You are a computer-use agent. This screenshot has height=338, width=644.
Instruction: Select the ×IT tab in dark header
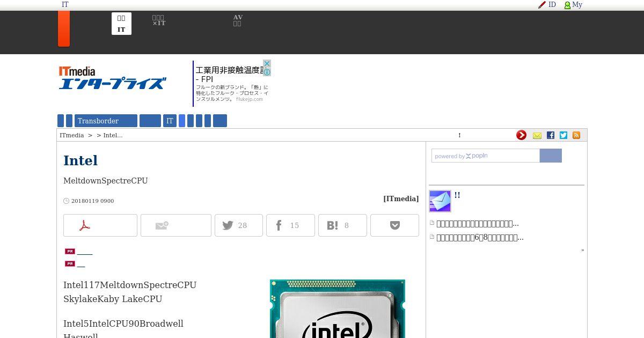pos(159,21)
